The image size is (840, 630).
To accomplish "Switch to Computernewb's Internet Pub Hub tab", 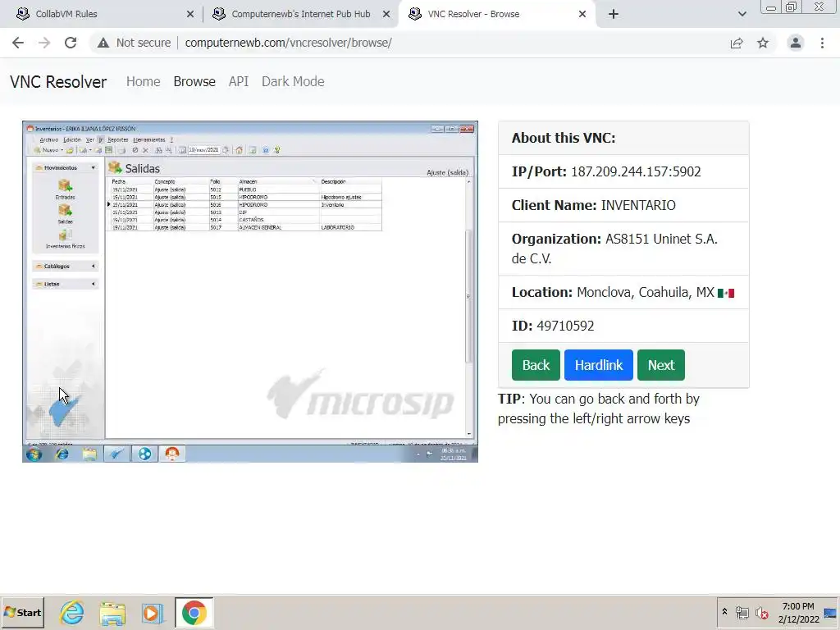I will coord(300,14).
